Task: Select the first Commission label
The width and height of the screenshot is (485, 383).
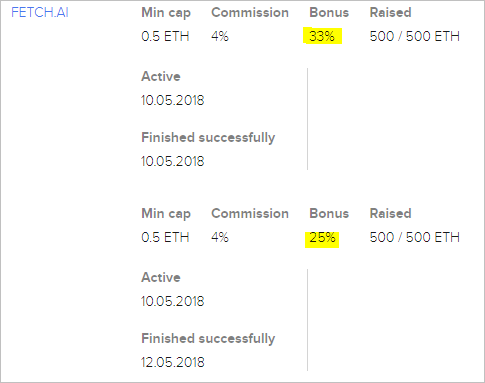Action: point(250,12)
